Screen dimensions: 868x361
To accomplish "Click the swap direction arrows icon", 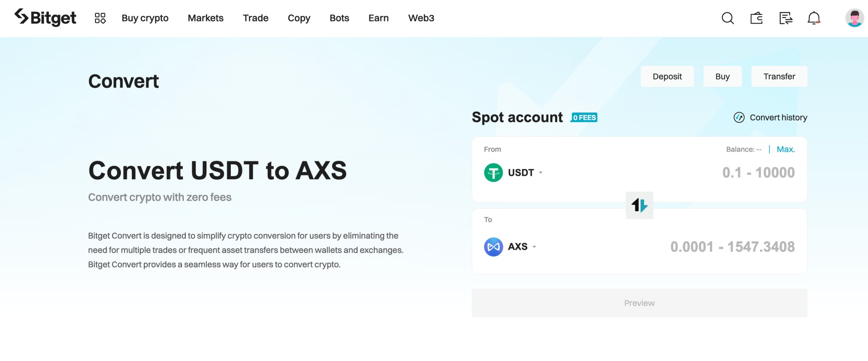I will point(639,205).
